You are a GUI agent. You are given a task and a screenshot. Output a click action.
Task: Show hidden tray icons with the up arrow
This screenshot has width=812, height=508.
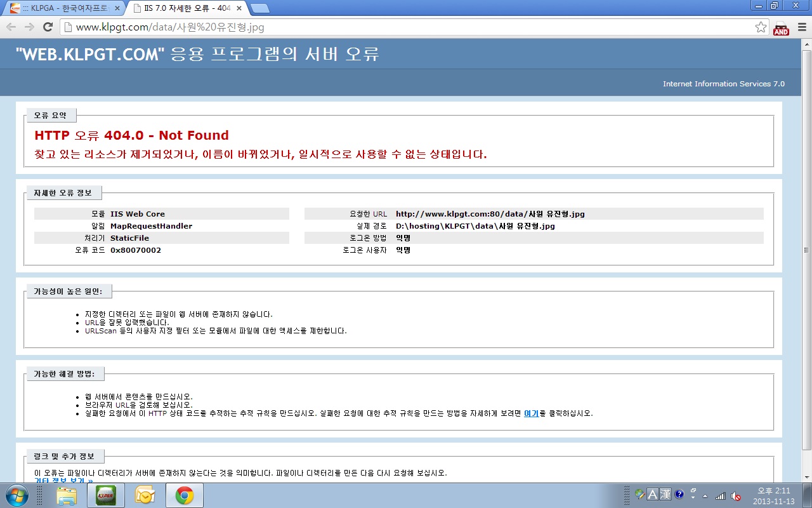705,496
